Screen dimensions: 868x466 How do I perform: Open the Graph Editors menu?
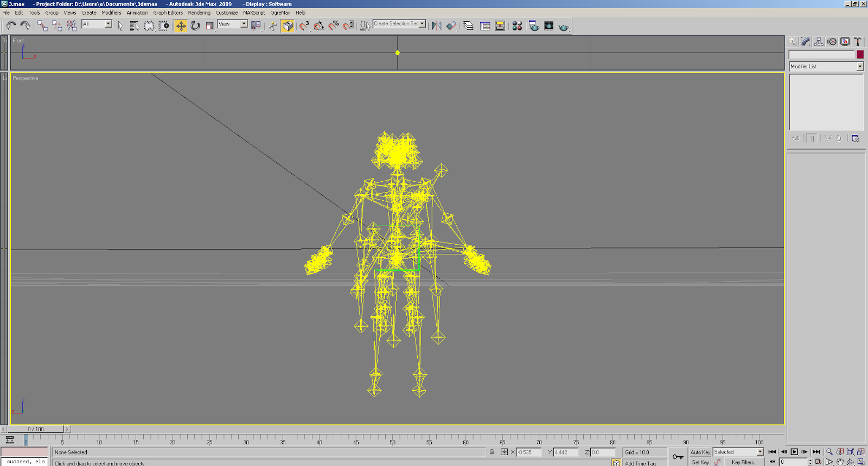click(168, 12)
